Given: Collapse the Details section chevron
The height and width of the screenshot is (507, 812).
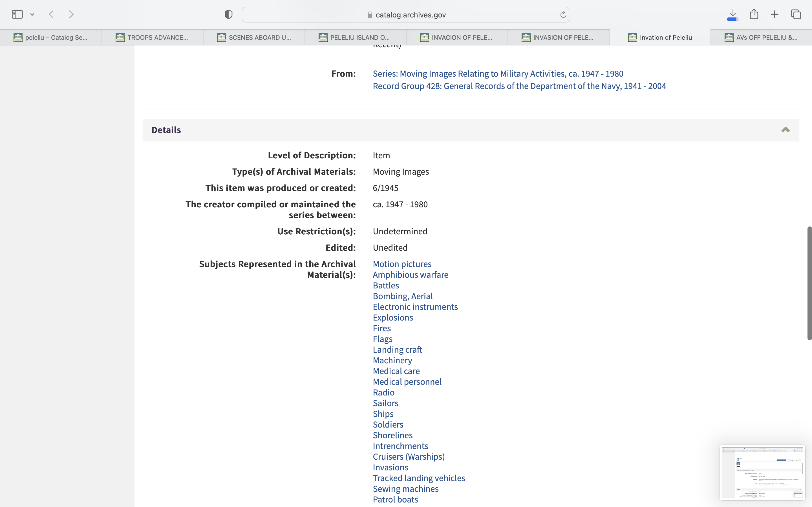Looking at the screenshot, I should coord(785,130).
